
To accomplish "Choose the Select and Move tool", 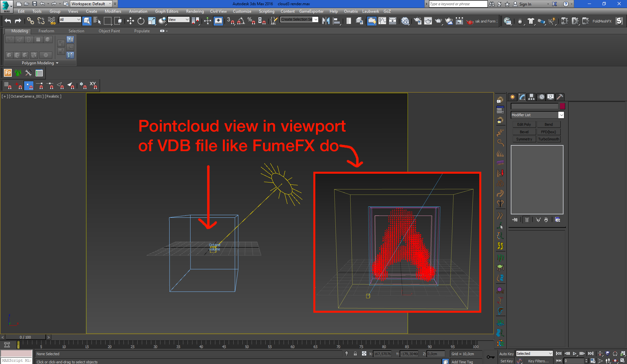I will pyautogui.click(x=130, y=21).
